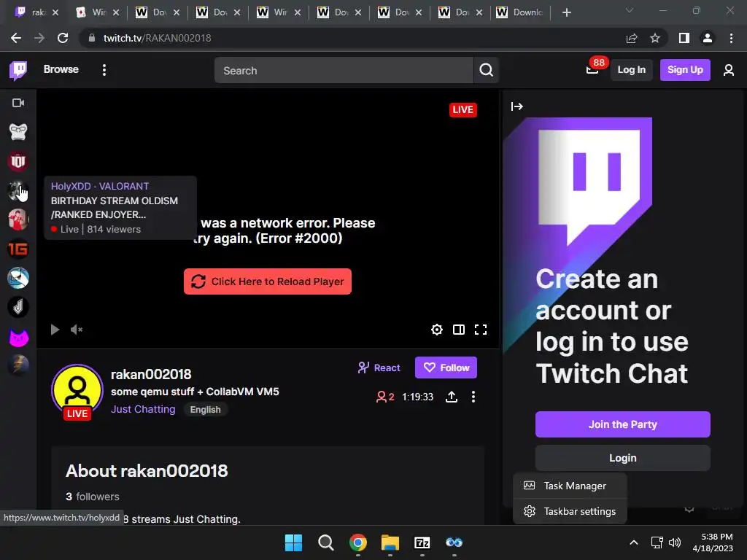Collapse the chat panel arrow
The width and height of the screenshot is (747, 560).
(x=517, y=106)
